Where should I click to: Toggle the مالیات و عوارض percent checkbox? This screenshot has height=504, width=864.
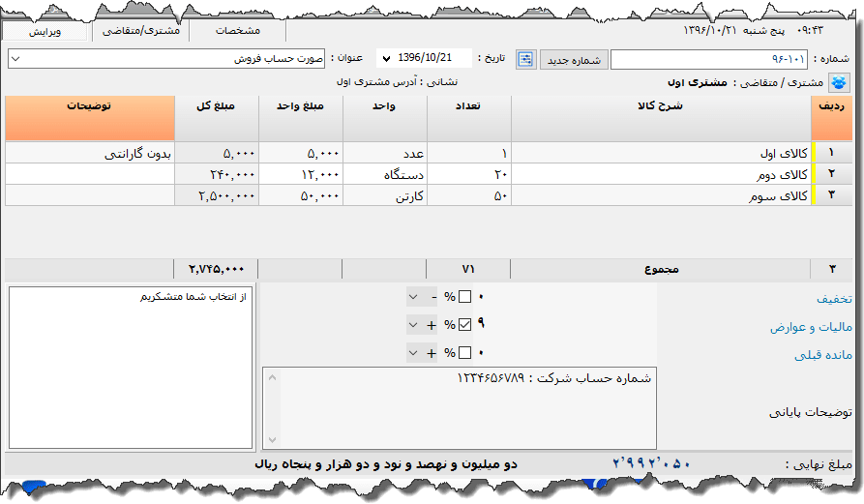[464, 324]
